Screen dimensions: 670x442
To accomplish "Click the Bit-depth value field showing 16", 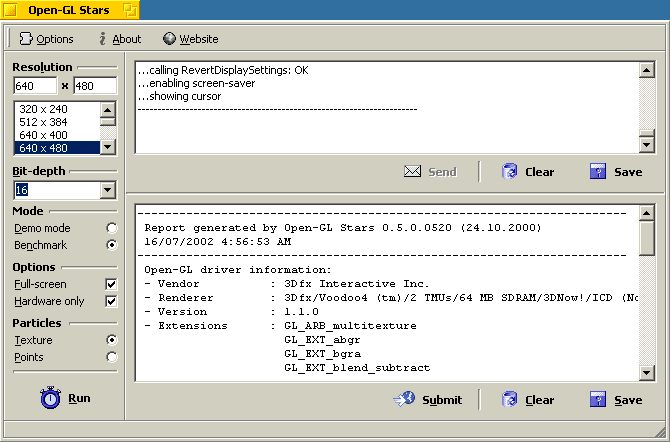I will point(58,190).
